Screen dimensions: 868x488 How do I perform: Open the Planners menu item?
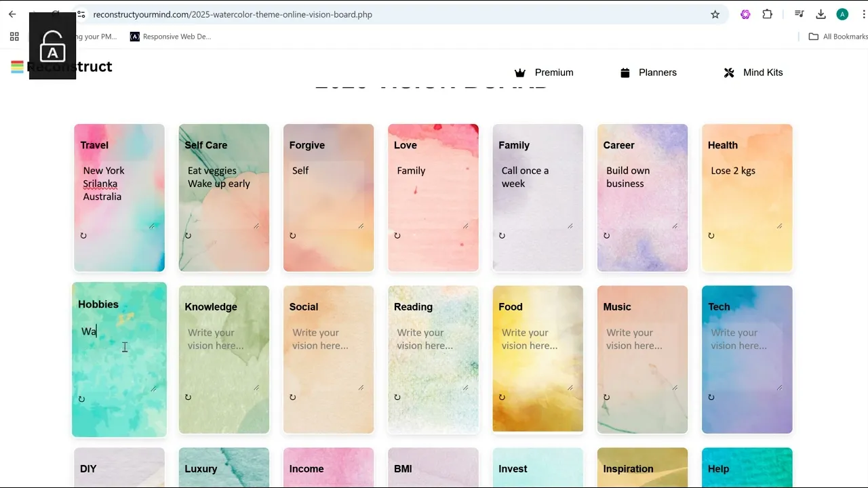pyautogui.click(x=648, y=73)
